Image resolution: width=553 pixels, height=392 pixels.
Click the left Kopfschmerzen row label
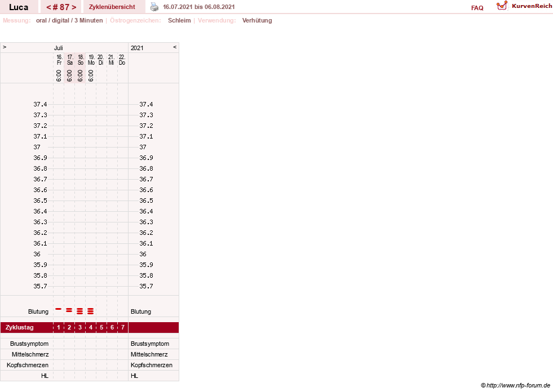[28, 365]
